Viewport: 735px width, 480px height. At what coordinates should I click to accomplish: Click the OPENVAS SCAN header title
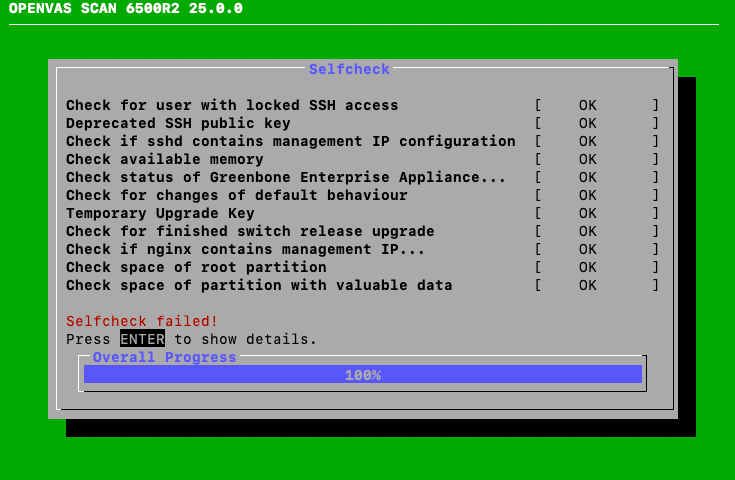coord(125,9)
